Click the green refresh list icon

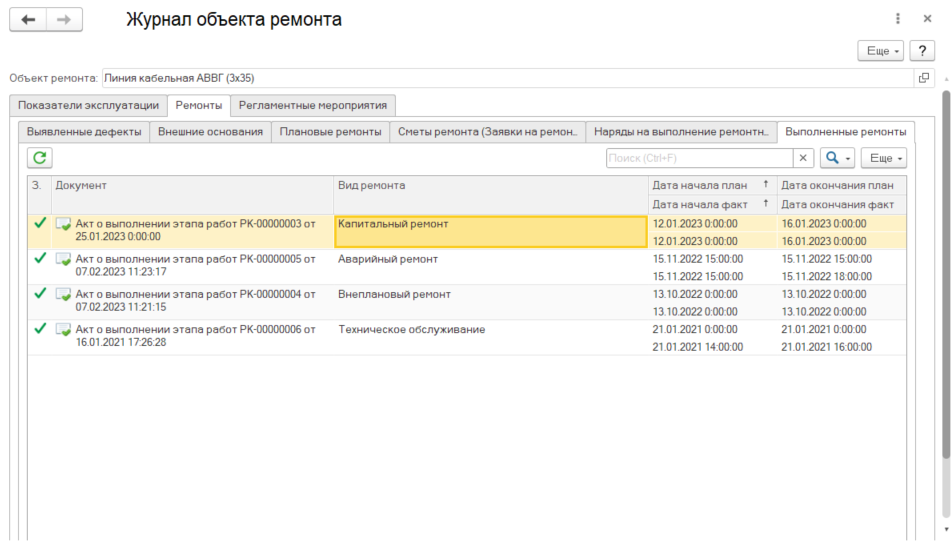coord(39,158)
